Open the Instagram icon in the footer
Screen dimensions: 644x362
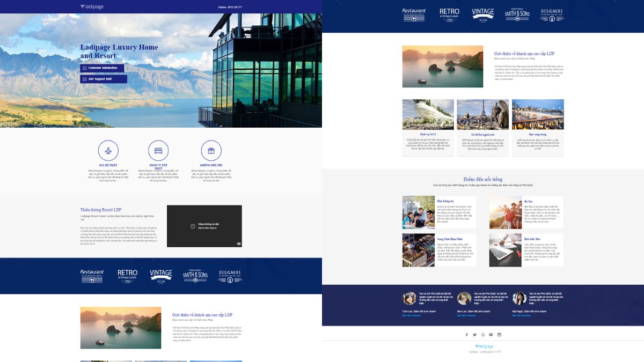[499, 334]
